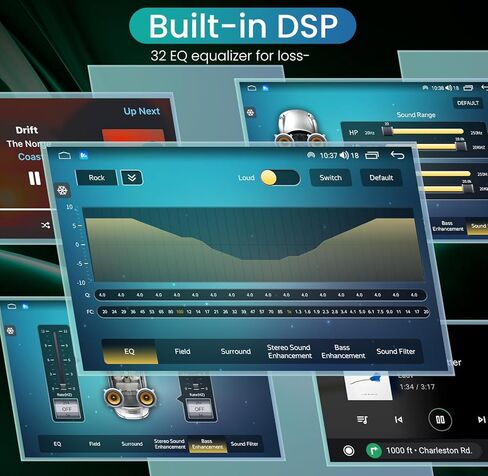Open the Sound Filter tab
488x476 pixels.
(x=396, y=351)
